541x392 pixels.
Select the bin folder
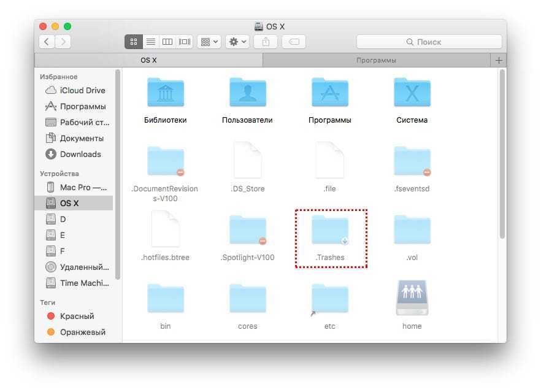click(166, 299)
